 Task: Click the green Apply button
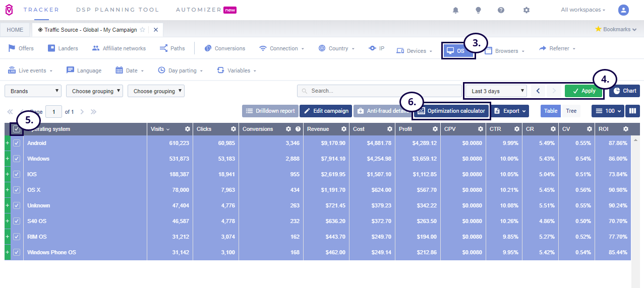[x=583, y=91]
